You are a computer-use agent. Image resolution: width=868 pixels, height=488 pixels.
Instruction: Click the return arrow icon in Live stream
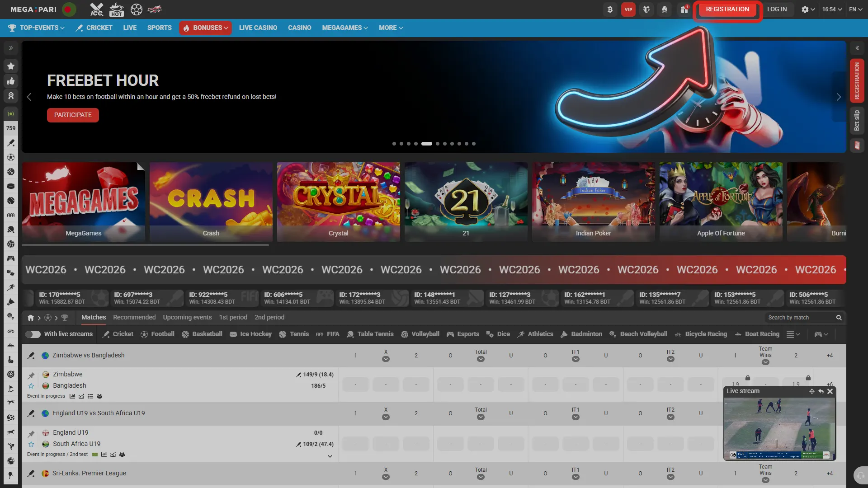tap(821, 391)
